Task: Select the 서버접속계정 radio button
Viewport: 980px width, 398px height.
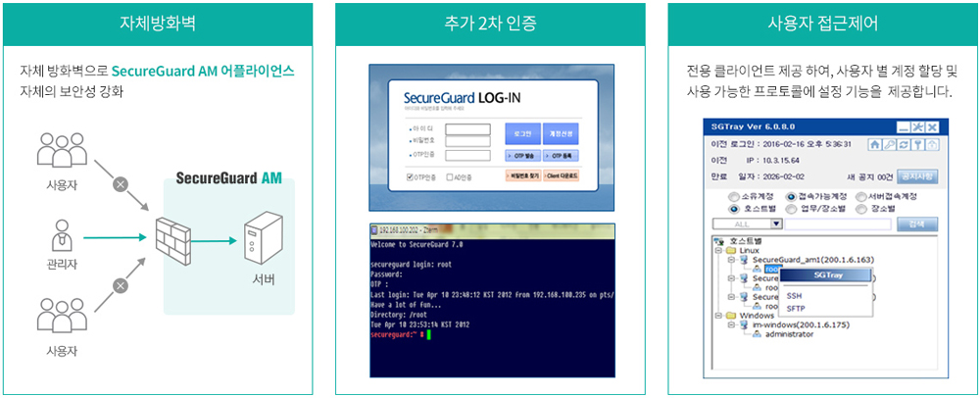Action: pyautogui.click(x=860, y=196)
